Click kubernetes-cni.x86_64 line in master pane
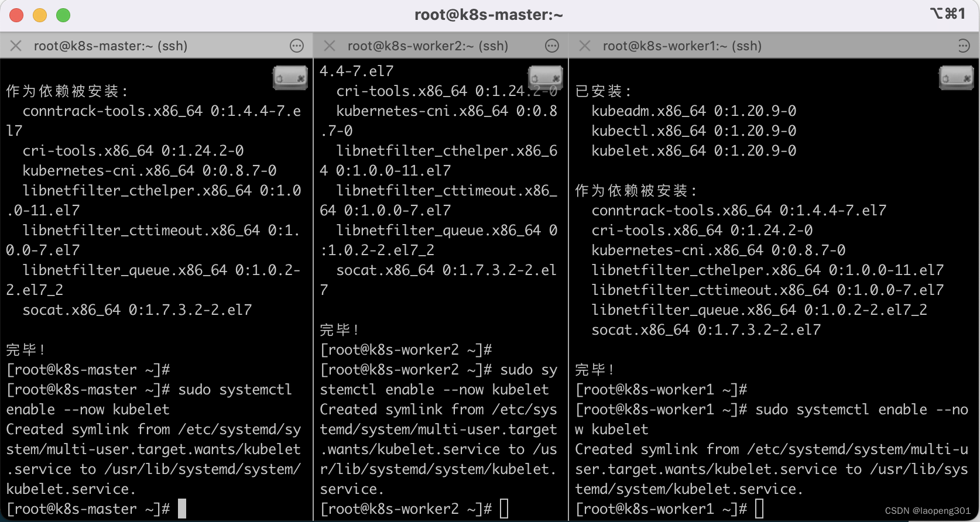The image size is (980, 522). pos(149,170)
